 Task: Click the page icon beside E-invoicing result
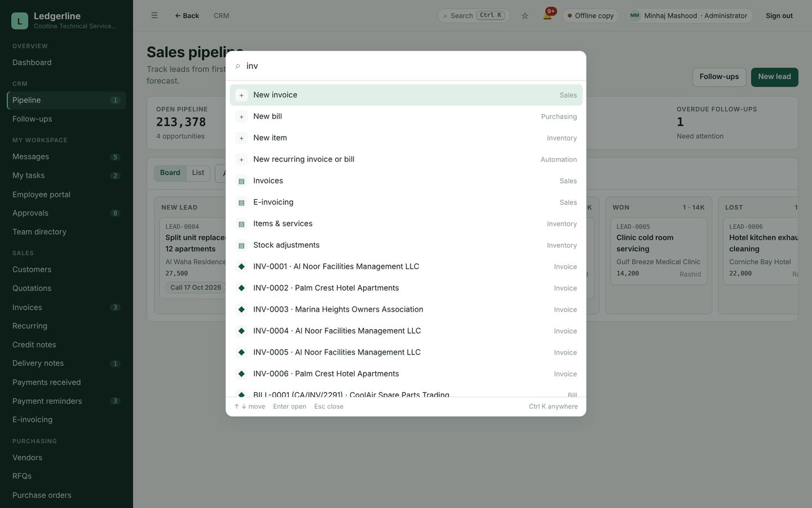click(x=241, y=203)
